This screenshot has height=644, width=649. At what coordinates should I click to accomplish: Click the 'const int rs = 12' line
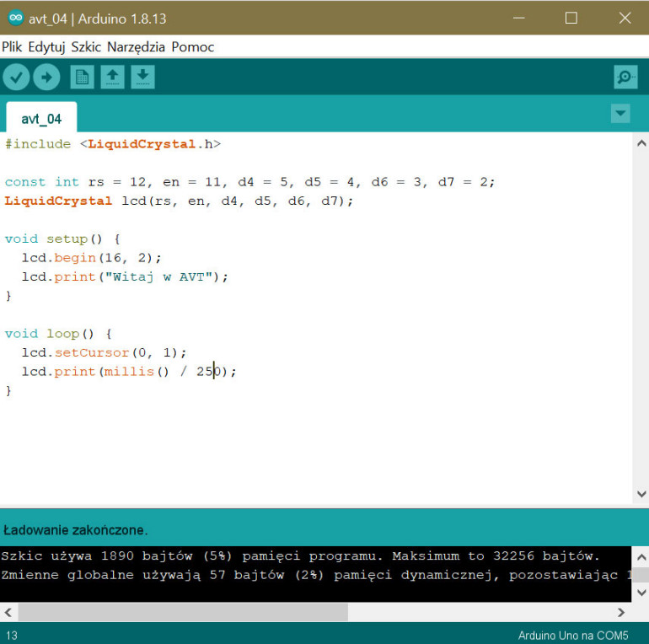coord(249,182)
